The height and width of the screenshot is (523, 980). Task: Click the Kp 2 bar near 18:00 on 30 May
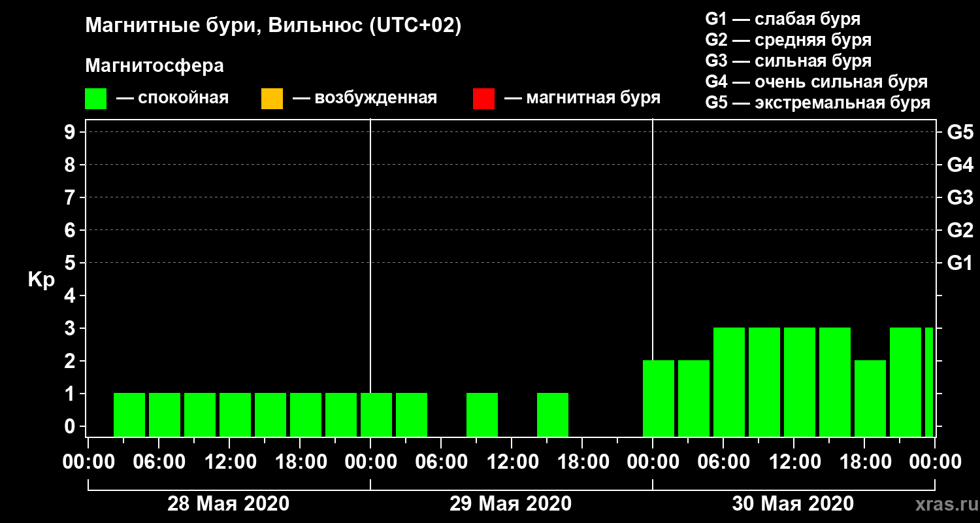click(x=870, y=398)
